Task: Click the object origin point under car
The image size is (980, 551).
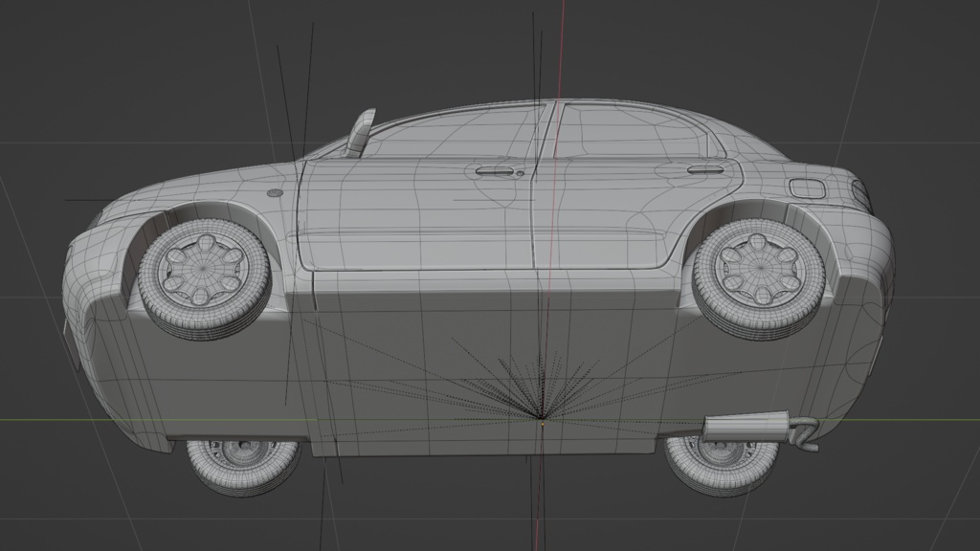Action: tap(543, 422)
